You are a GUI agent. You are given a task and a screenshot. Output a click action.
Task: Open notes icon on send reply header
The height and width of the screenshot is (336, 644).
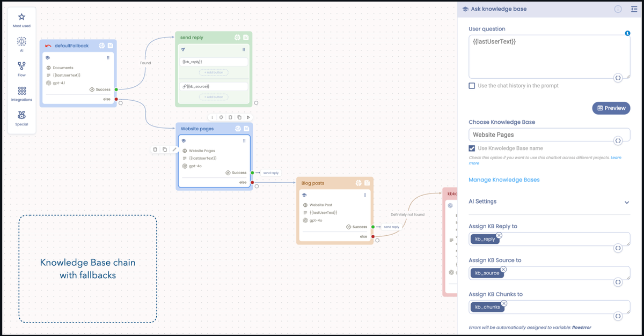click(246, 38)
